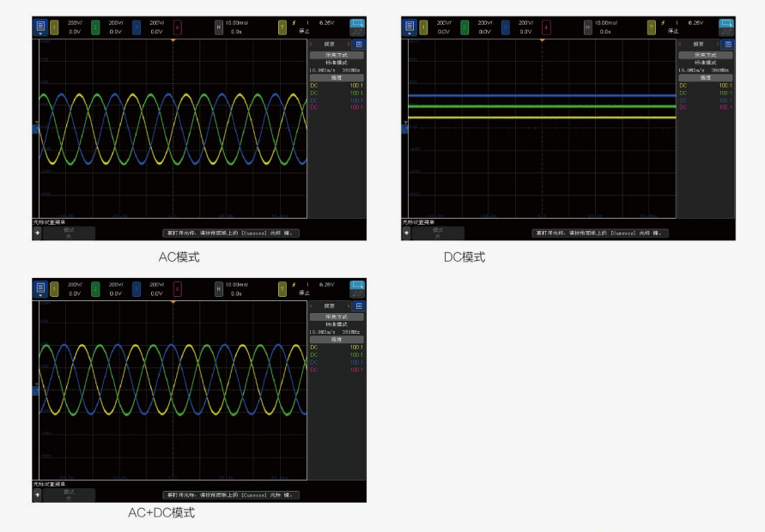The height and width of the screenshot is (532, 765).
Task: Click the red DC 100:1 row on AC+DC模式 scope
Action: point(337,370)
